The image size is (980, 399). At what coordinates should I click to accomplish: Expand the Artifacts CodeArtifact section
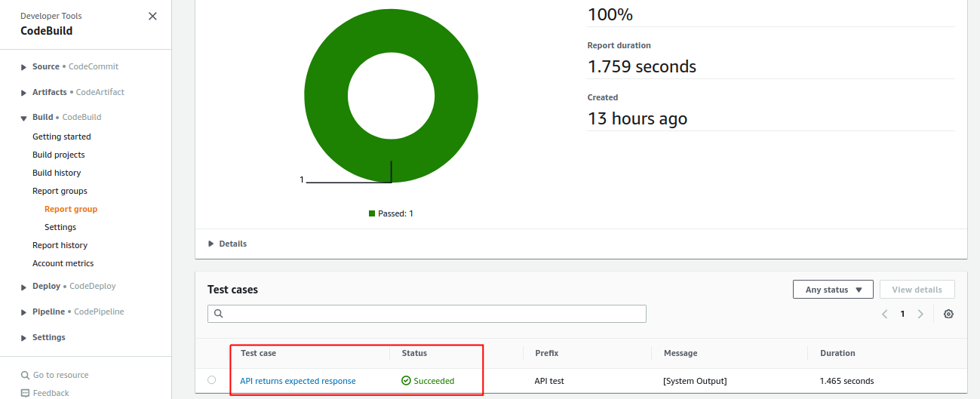[24, 93]
